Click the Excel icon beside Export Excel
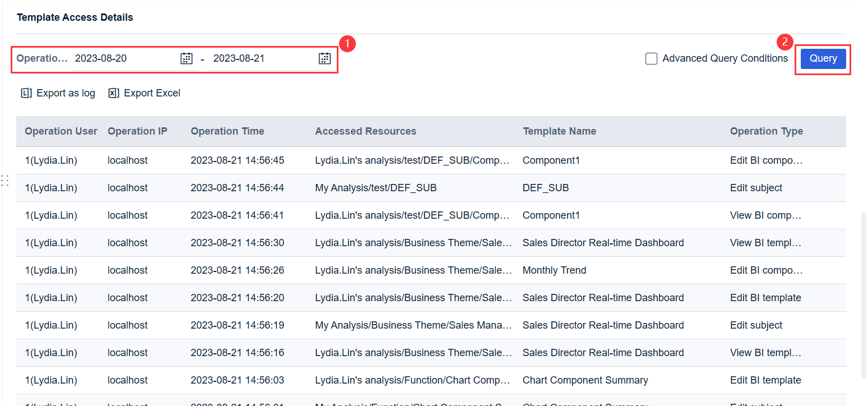The image size is (868, 406). coord(113,93)
